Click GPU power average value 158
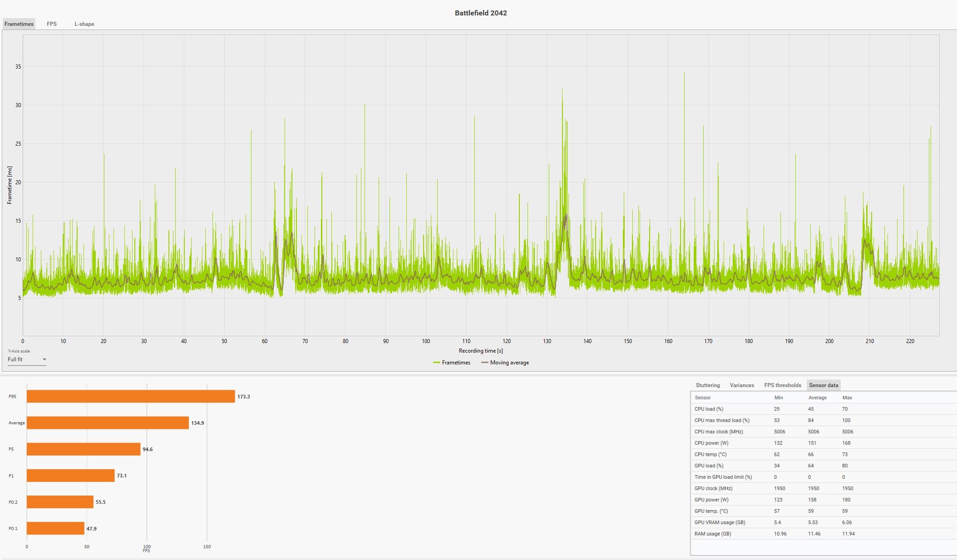Image resolution: width=957 pixels, height=560 pixels. point(812,500)
